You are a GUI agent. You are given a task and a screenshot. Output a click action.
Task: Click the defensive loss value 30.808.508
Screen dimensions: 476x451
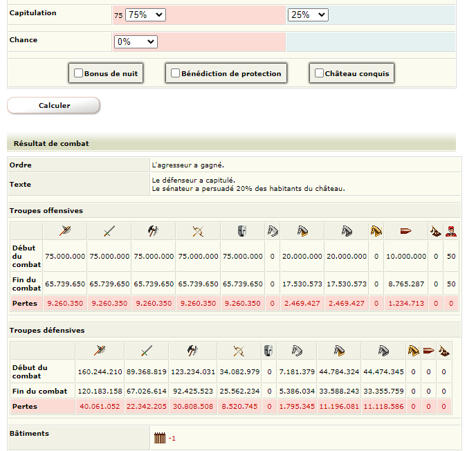[x=193, y=407]
